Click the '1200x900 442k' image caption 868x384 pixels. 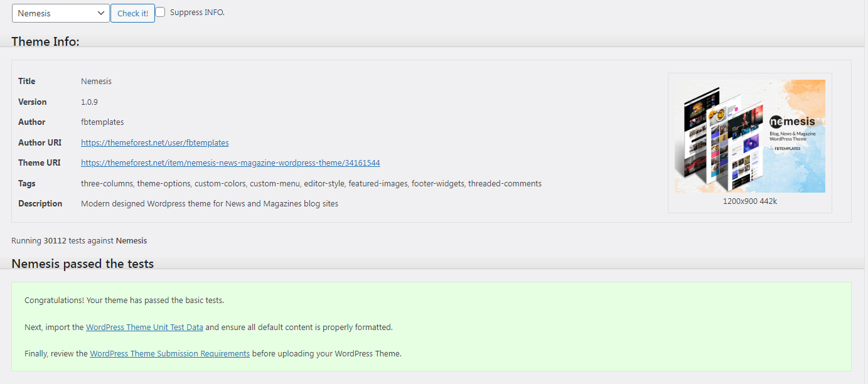750,201
